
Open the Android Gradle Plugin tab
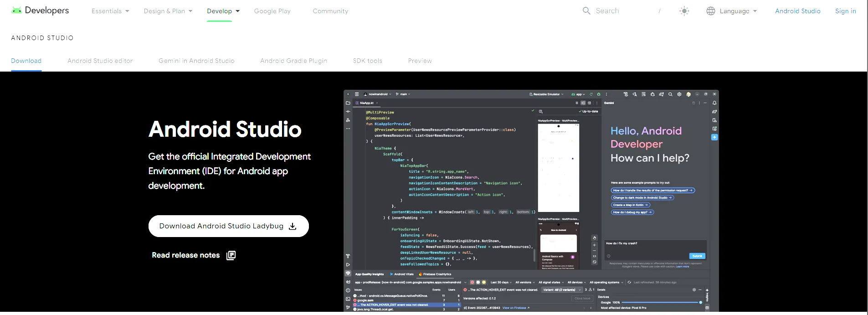[x=294, y=61]
